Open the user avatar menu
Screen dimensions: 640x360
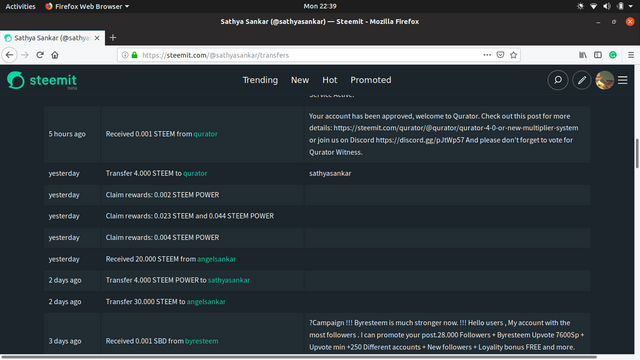click(x=604, y=80)
